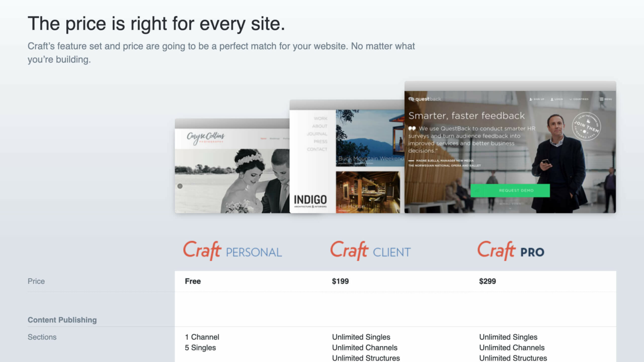Click the 'Price' row label

[36, 281]
